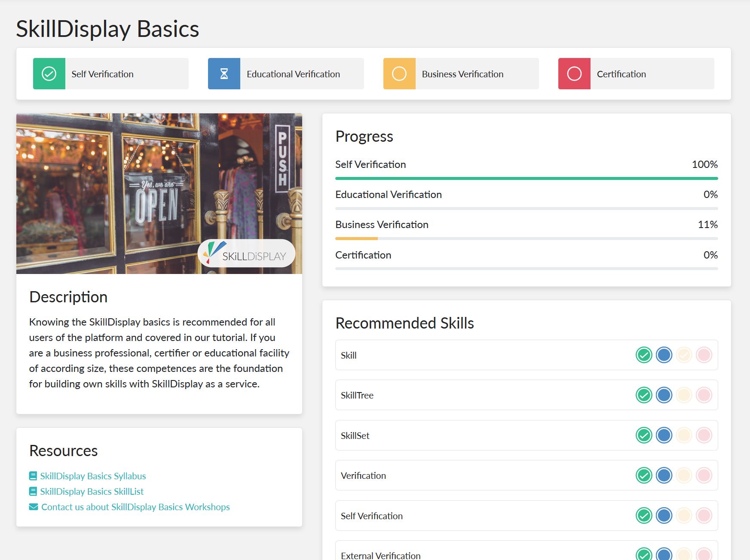The height and width of the screenshot is (560, 750).
Task: Open the SkillDisplay Basics Syllabus link
Action: click(x=93, y=476)
